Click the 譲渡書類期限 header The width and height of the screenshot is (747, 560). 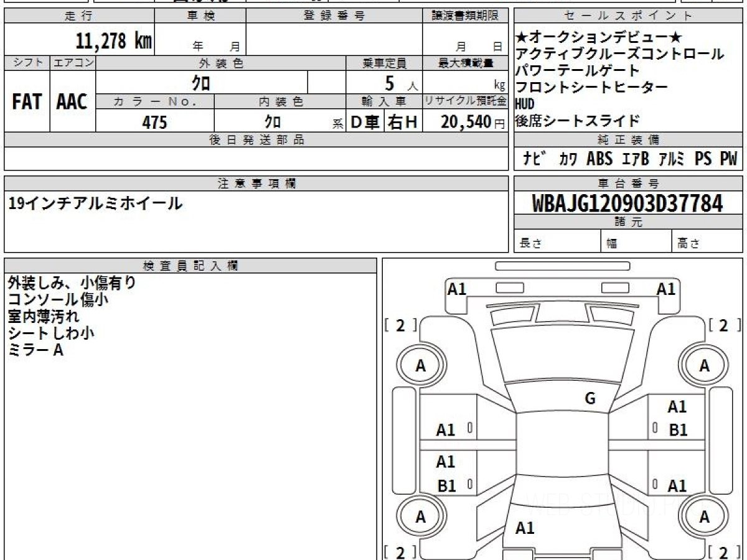465,16
